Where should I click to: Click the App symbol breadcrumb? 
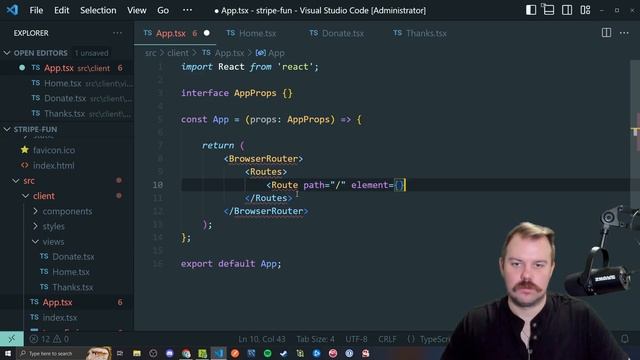pyautogui.click(x=276, y=53)
